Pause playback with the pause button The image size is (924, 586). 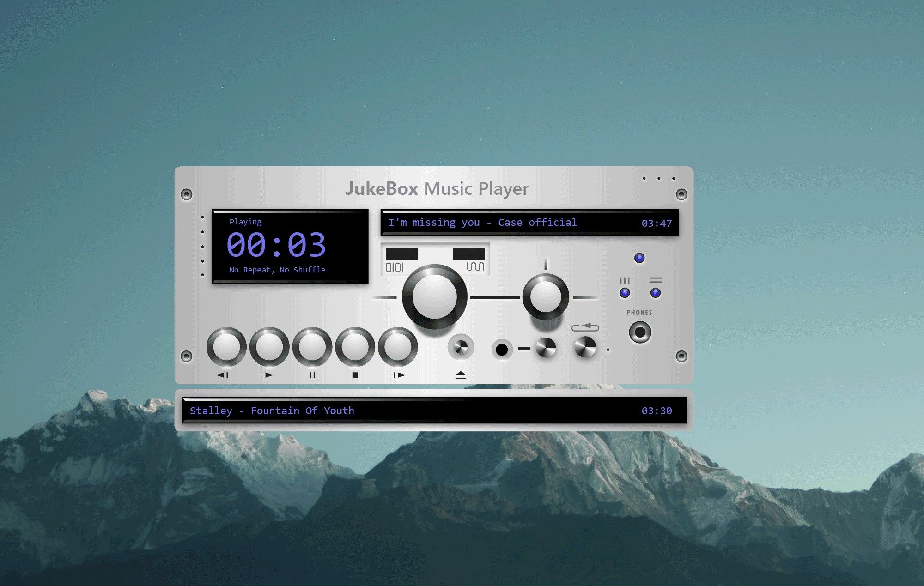coord(312,347)
